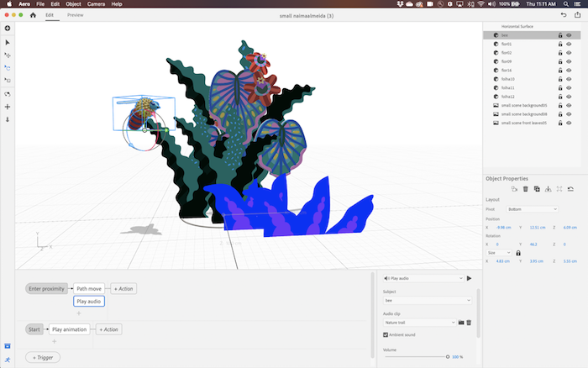Remove audio clip with trash icon

(469, 323)
